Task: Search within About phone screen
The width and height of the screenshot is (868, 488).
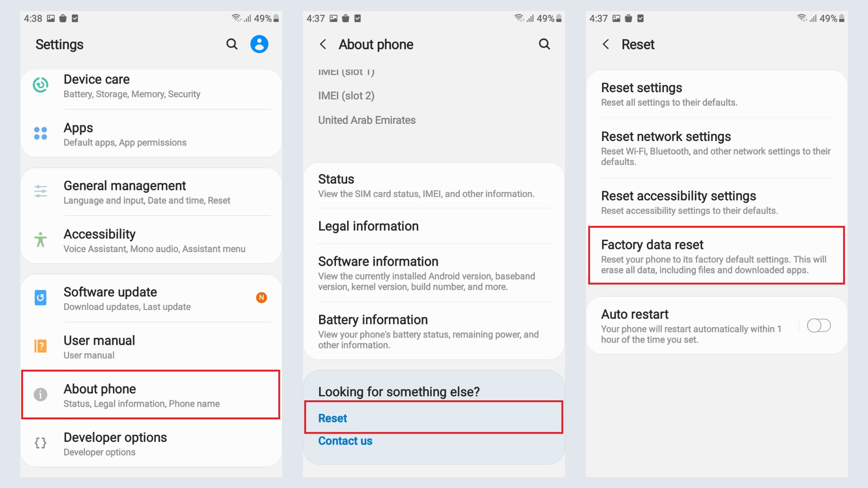Action: click(x=544, y=44)
